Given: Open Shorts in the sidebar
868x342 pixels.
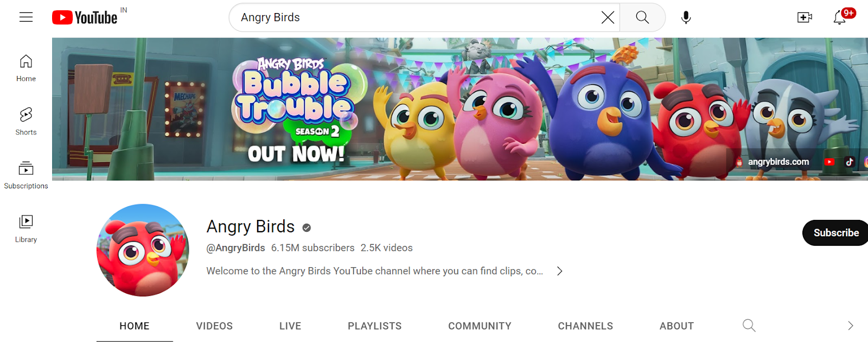Looking at the screenshot, I should point(26,122).
